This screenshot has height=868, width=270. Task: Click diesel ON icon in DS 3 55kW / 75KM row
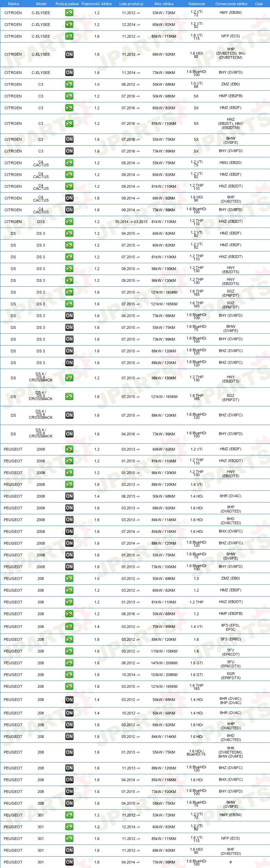pos(69,327)
